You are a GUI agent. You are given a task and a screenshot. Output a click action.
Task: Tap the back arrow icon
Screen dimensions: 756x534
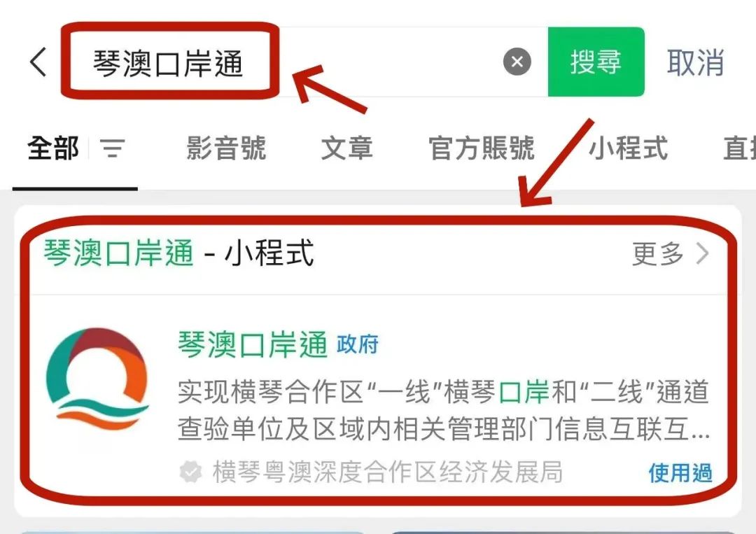pos(38,62)
